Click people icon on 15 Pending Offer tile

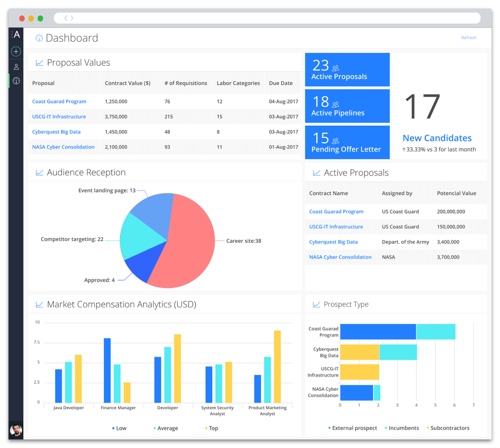(336, 141)
